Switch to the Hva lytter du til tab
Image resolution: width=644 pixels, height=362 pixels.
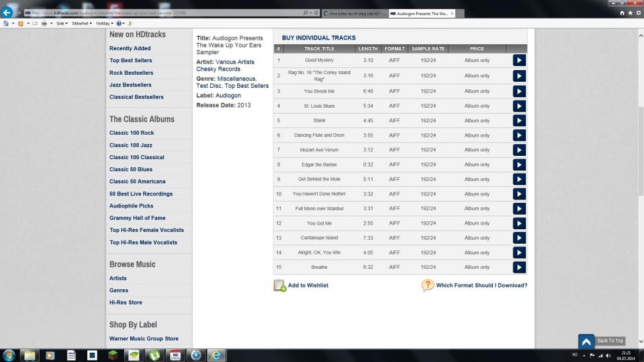355,14
